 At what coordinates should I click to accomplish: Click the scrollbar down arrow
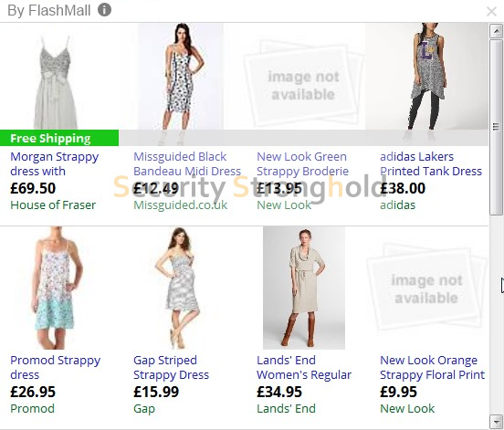(x=497, y=421)
